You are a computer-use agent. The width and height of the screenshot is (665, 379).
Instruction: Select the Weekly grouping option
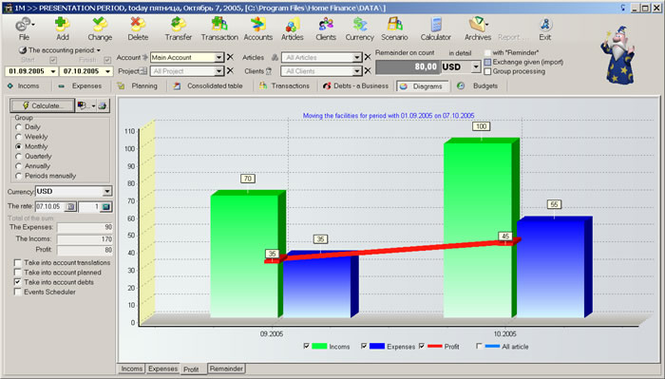18,137
